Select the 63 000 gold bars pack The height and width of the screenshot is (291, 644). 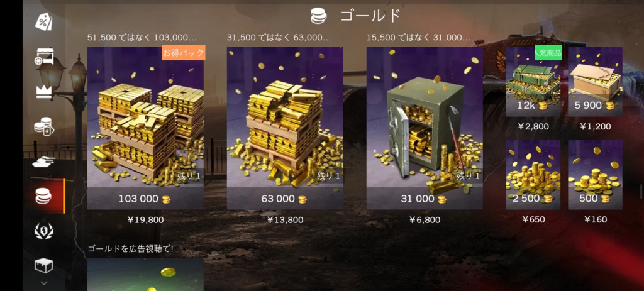285,128
